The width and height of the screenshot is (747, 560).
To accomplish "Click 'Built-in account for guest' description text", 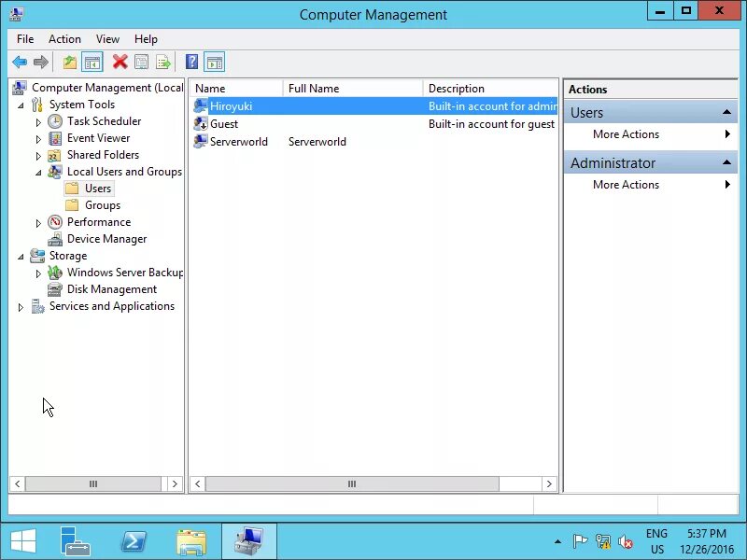I will coord(491,124).
